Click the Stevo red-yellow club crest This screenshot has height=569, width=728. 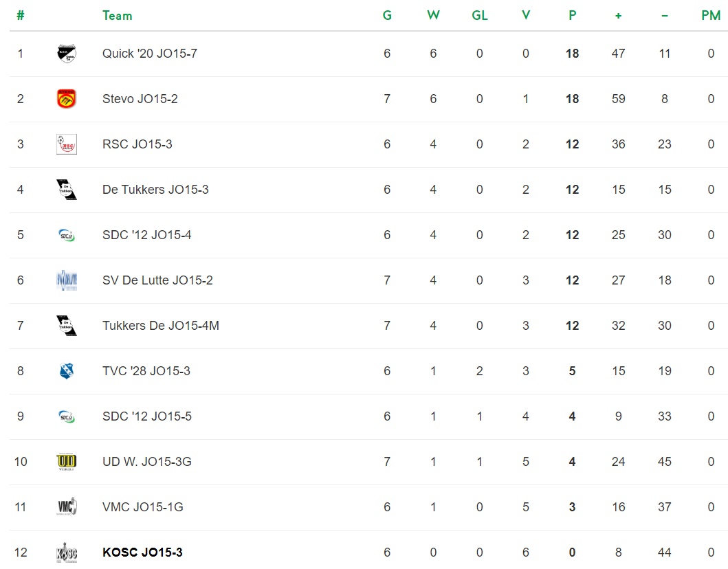pos(67,99)
